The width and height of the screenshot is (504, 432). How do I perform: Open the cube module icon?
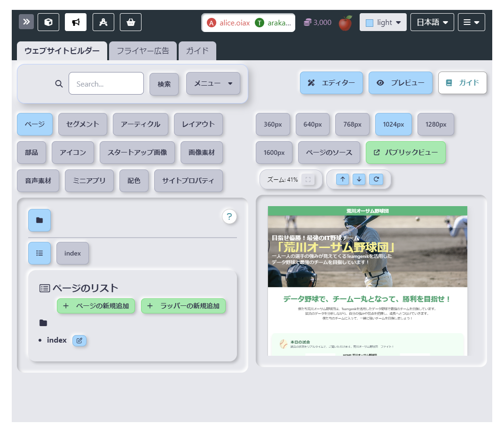[48, 22]
